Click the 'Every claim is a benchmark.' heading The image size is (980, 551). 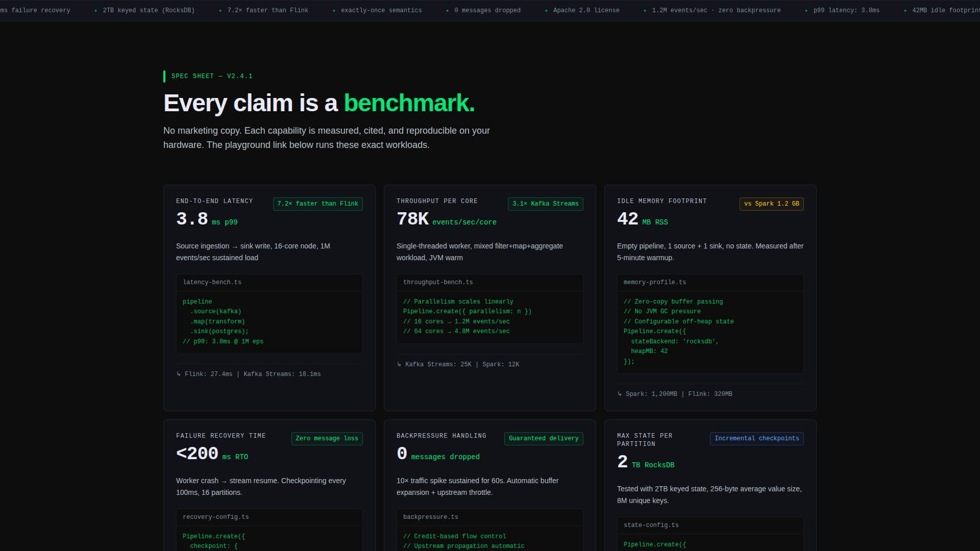319,103
